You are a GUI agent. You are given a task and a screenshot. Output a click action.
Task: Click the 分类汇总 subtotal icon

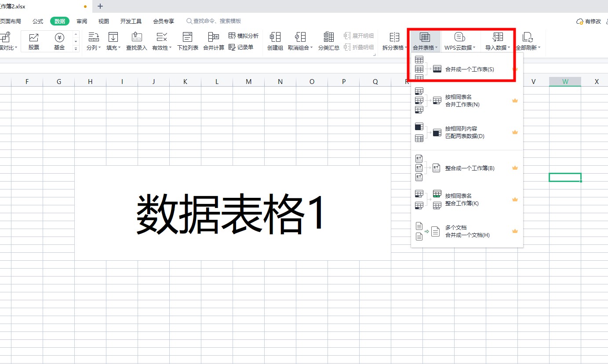328,41
